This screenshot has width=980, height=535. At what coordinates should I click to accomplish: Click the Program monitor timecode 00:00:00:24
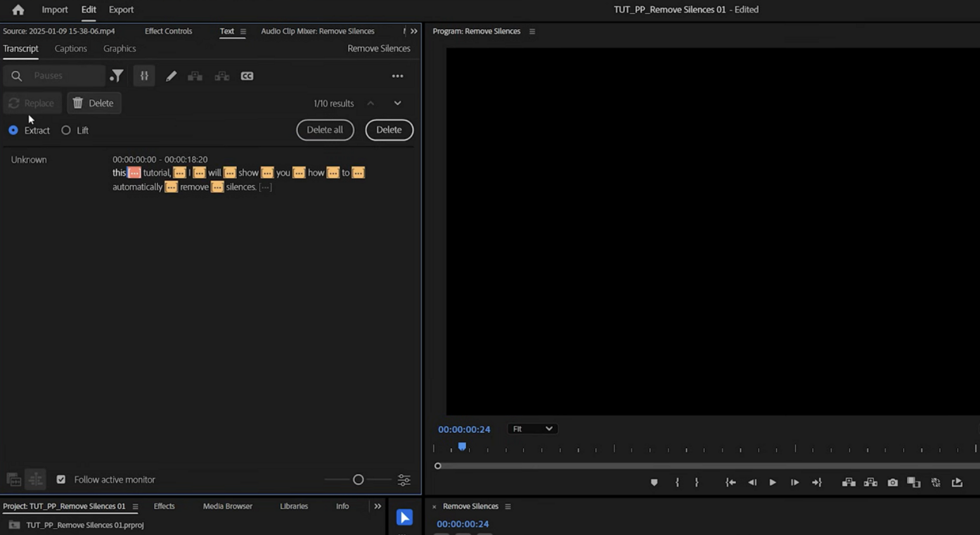[464, 429]
